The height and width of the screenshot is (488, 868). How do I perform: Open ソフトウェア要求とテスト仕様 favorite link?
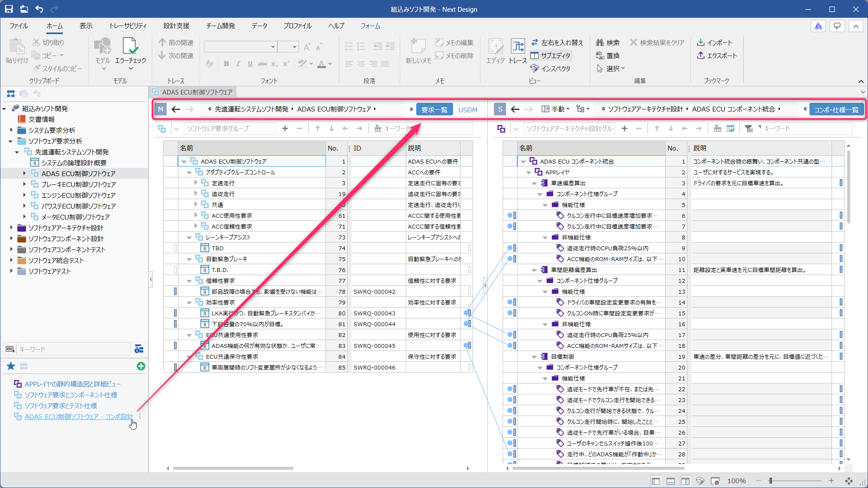tap(61, 406)
